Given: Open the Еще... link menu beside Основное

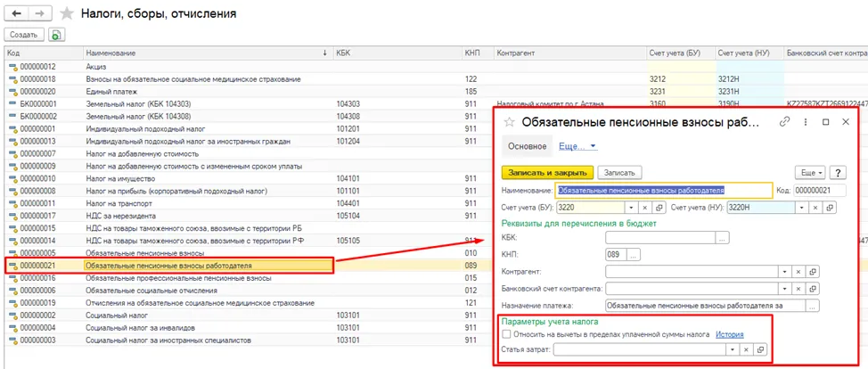Looking at the screenshot, I should coord(577,146).
